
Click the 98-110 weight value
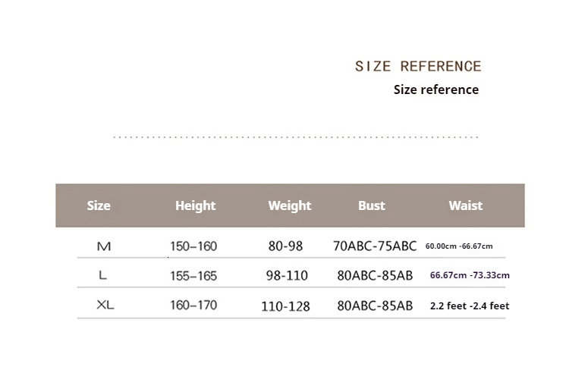287,276
